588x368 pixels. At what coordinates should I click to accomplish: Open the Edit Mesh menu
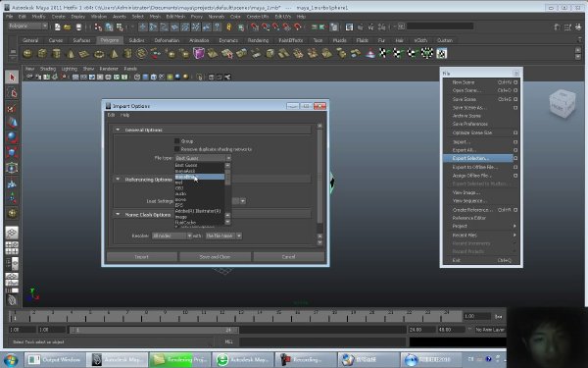175,17
